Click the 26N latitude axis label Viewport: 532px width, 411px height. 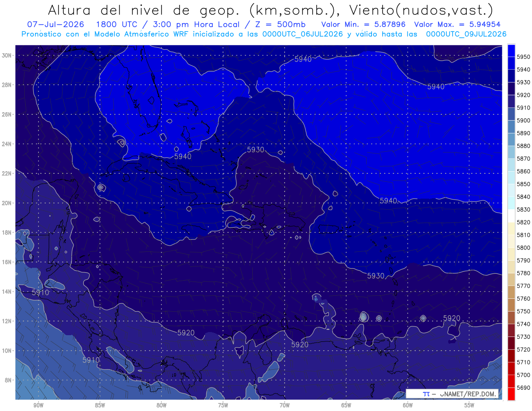pyautogui.click(x=6, y=114)
